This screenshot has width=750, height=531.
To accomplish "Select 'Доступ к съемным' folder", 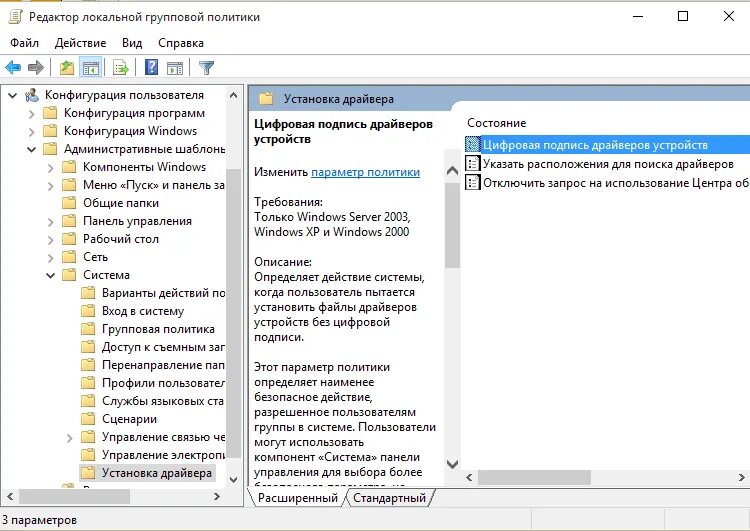I will [164, 347].
